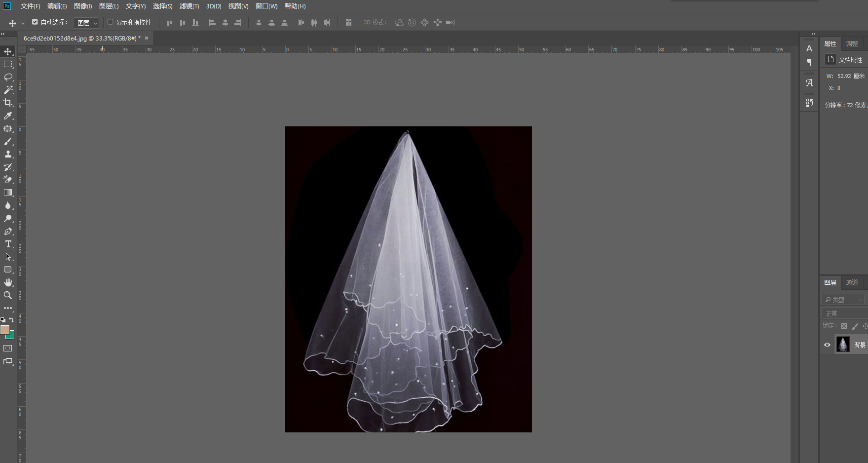
Task: Select the Hand tool
Action: click(8, 282)
